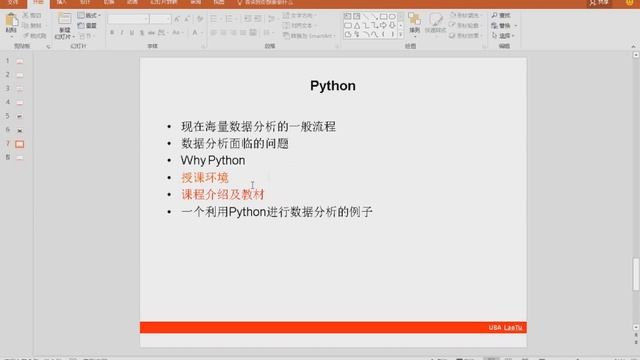640x360 pixels.
Task: Toggle Strikethrough formatting
Action: point(151,32)
